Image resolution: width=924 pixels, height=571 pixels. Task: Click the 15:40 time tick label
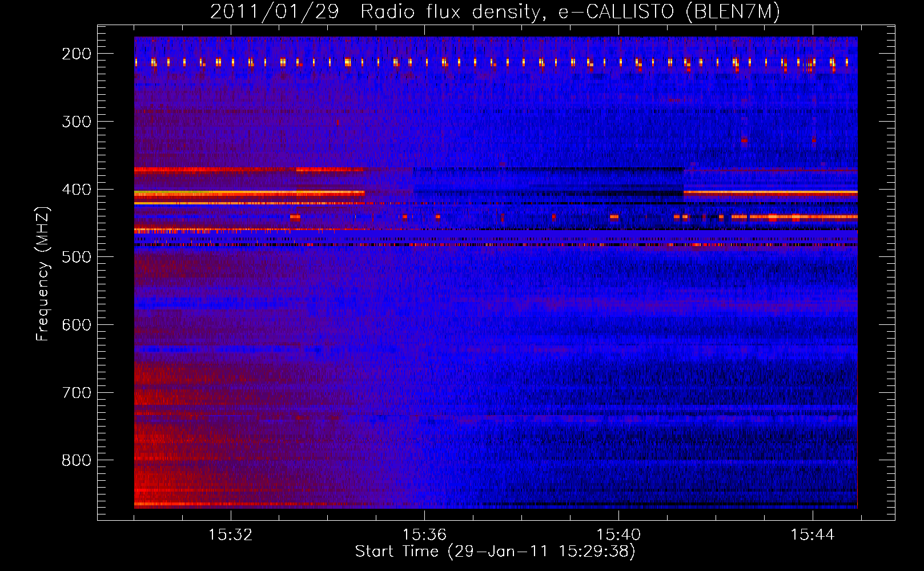(x=618, y=535)
